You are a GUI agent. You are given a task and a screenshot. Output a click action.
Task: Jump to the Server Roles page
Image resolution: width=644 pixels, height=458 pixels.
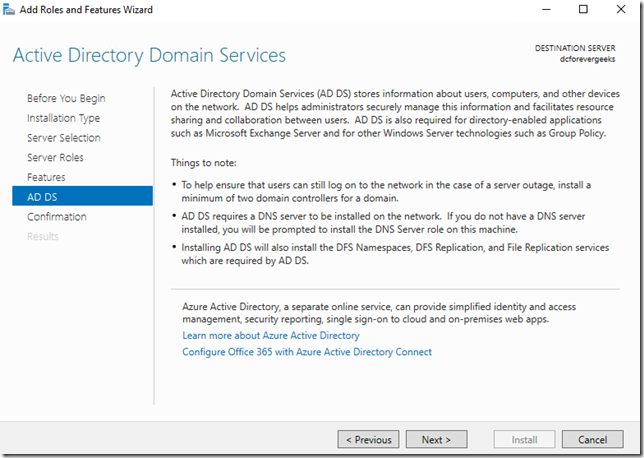[x=55, y=158]
